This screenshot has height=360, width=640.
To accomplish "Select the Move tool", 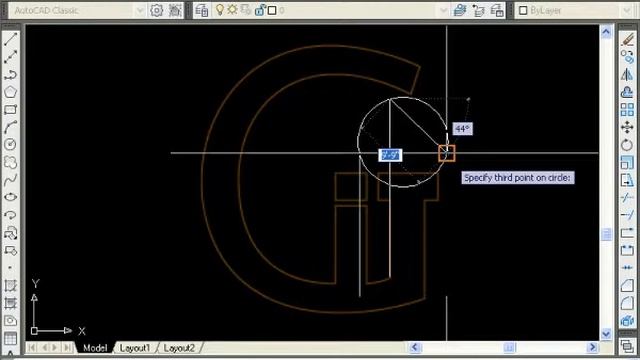I will click(x=627, y=127).
